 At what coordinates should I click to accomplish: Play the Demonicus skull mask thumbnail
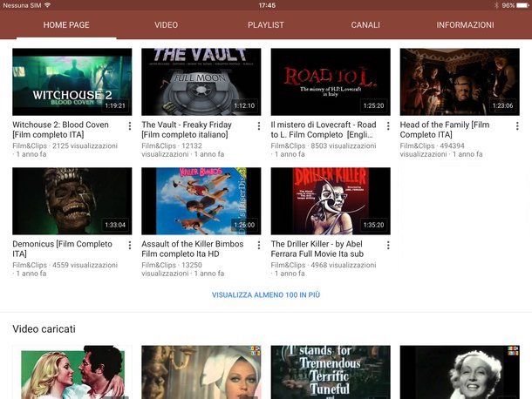click(72, 201)
